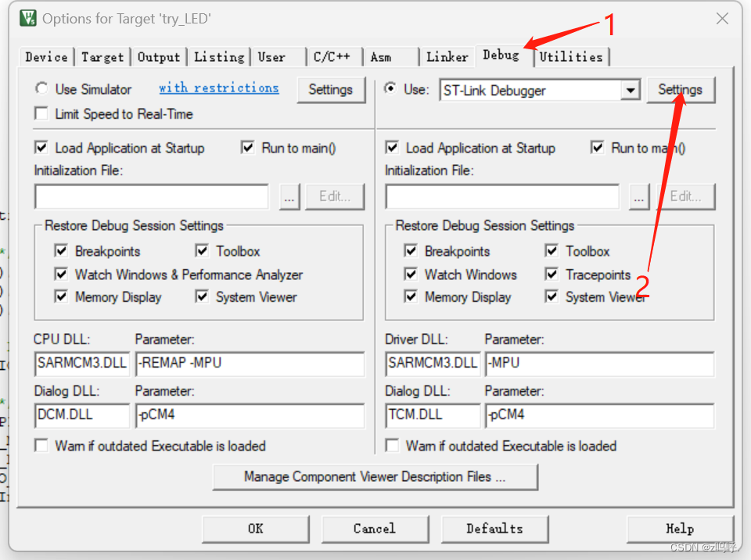Screen dimensions: 751x560
Task: Toggle simulator Load Application at Startup
Action: (x=41, y=148)
